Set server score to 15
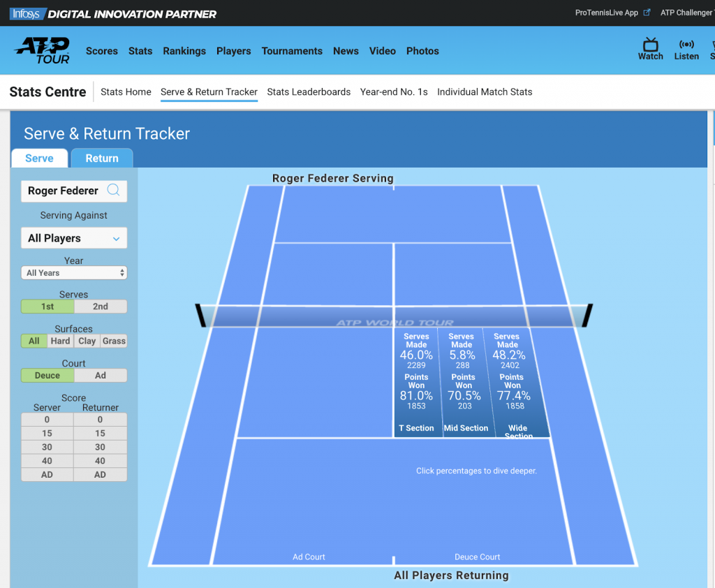 click(47, 434)
